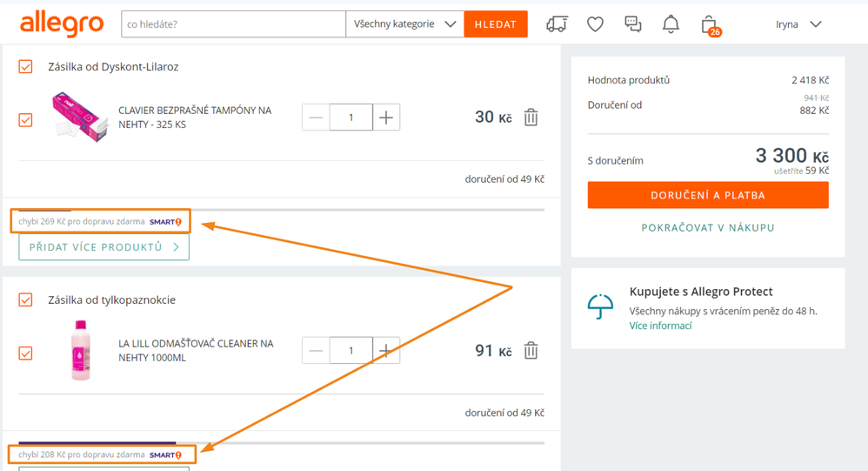This screenshot has height=471, width=868.
Task: Click 'doručení od 49 Kč' under CLAVIER item
Action: click(x=504, y=179)
